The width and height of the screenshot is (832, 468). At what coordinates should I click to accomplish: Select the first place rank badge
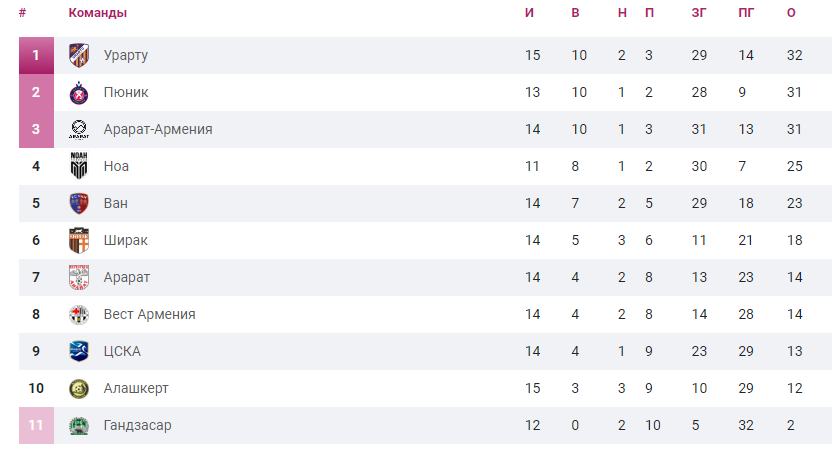[x=36, y=55]
